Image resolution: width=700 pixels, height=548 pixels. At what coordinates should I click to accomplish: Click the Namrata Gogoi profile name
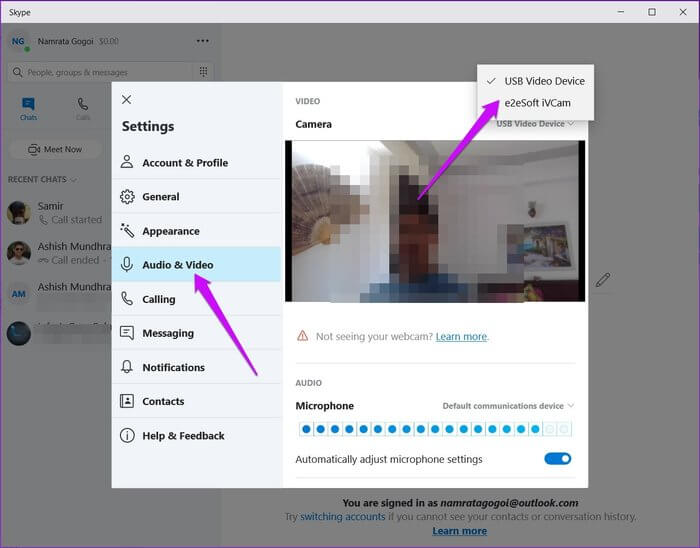(x=66, y=41)
